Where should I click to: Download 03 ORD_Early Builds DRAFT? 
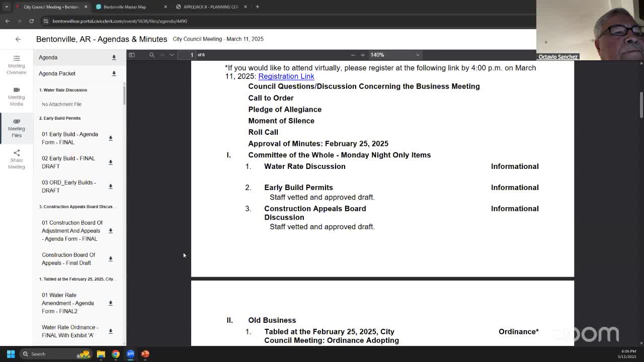[x=111, y=187]
